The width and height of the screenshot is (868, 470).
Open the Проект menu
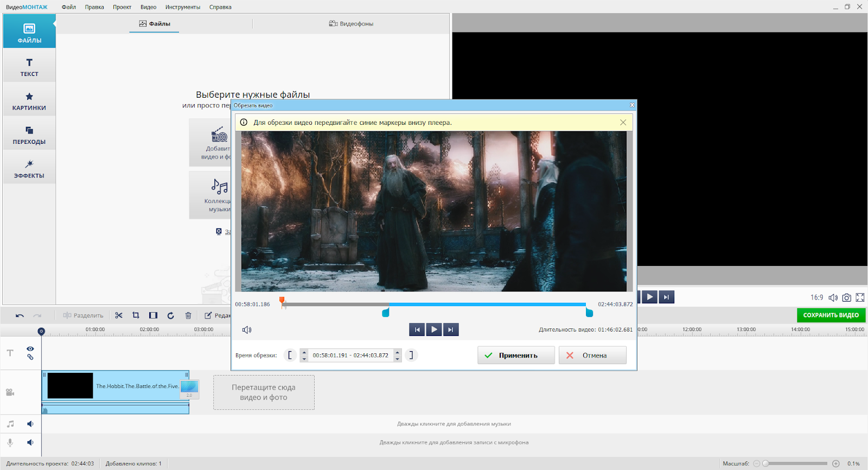click(122, 7)
